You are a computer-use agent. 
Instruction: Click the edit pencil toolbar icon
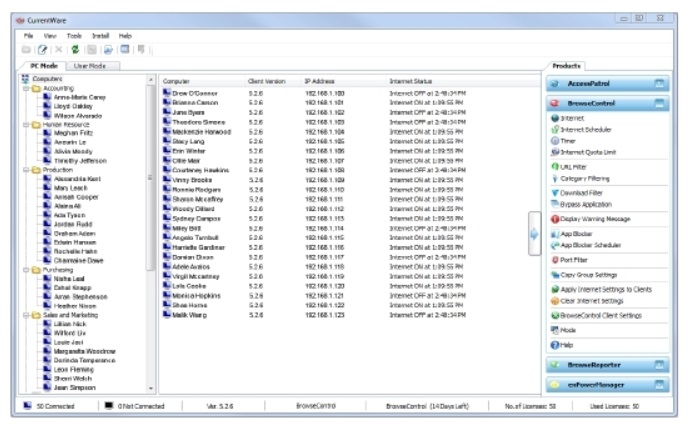pos(42,49)
